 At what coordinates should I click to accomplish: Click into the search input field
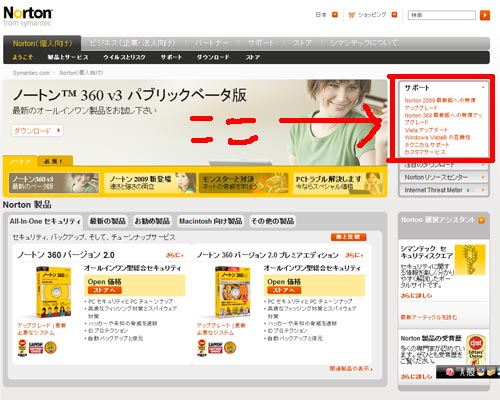[442, 15]
